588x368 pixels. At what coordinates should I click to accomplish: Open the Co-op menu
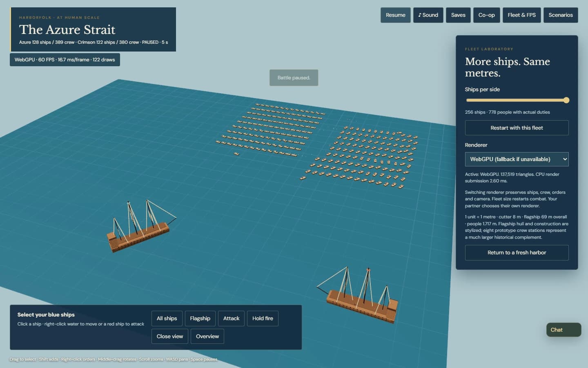point(486,15)
